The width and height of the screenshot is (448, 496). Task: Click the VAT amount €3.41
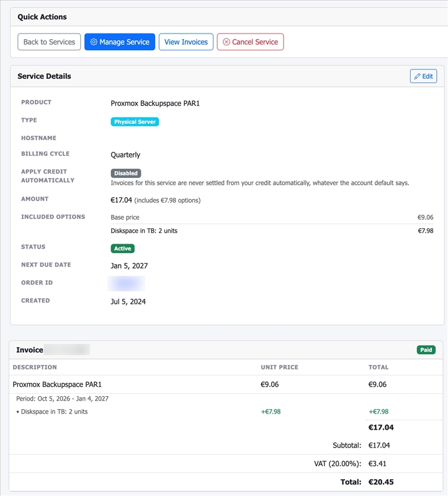[x=377, y=464]
